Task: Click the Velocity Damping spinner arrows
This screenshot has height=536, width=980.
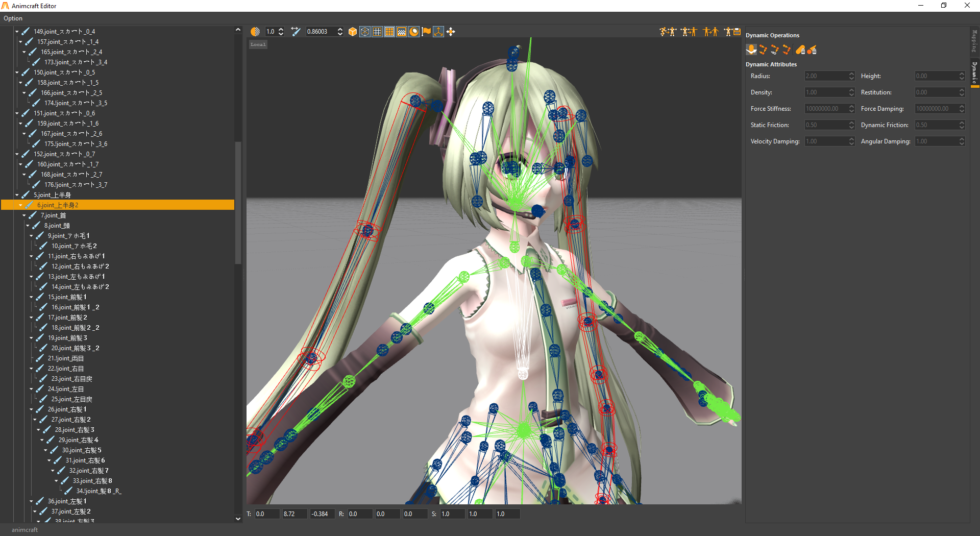Action: coord(851,141)
